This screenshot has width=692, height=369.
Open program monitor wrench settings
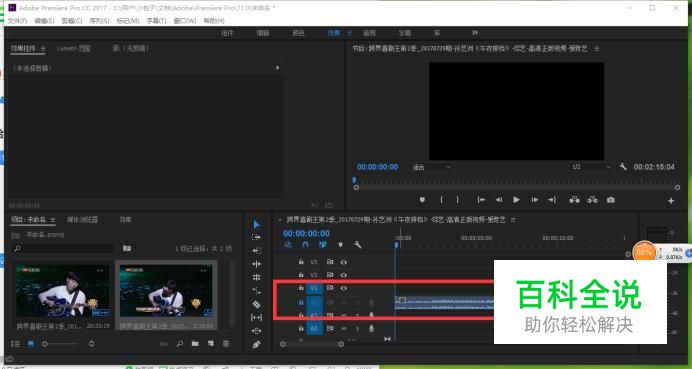coord(623,167)
